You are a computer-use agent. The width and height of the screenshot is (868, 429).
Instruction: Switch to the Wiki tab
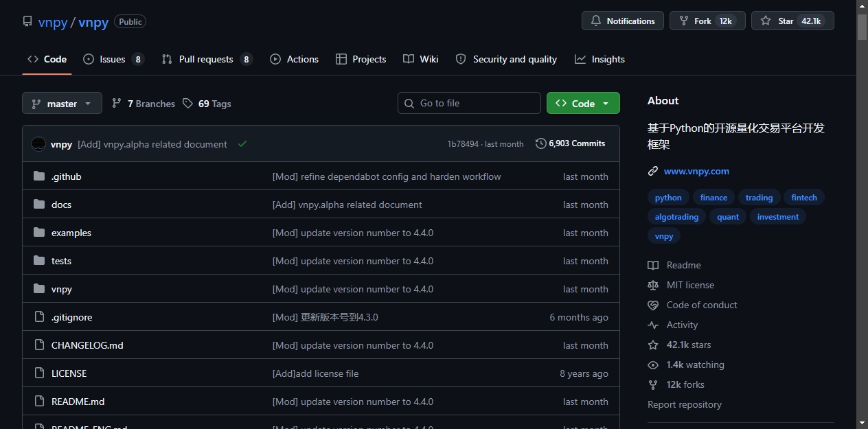point(420,59)
